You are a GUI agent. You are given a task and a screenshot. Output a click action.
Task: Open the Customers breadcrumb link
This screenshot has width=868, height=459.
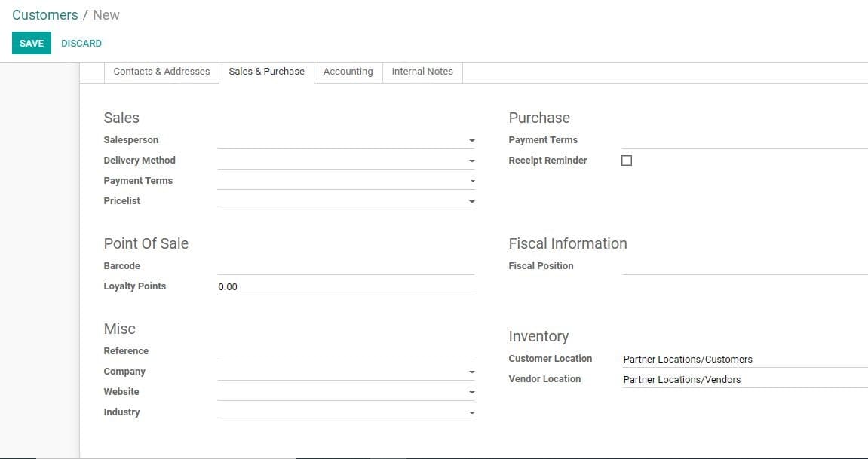point(44,14)
